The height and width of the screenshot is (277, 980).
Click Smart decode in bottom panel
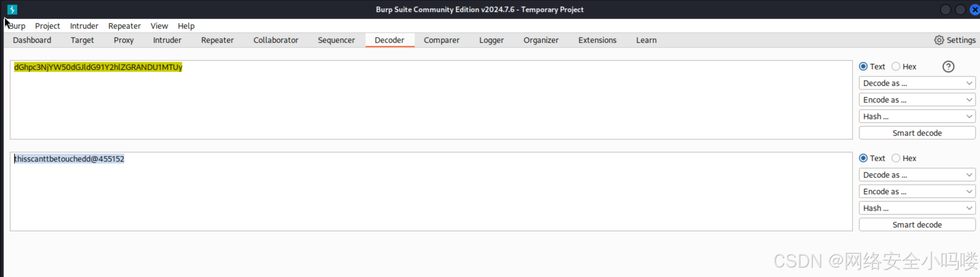917,225
